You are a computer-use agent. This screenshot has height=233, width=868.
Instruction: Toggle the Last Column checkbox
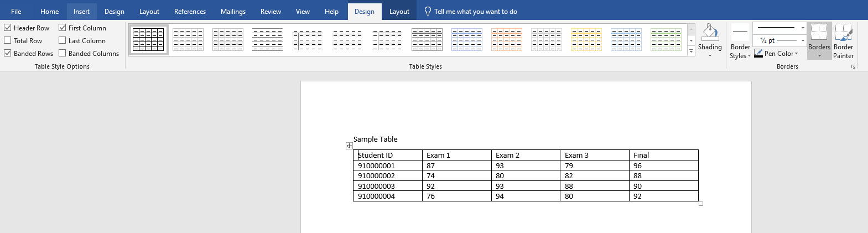tap(63, 40)
